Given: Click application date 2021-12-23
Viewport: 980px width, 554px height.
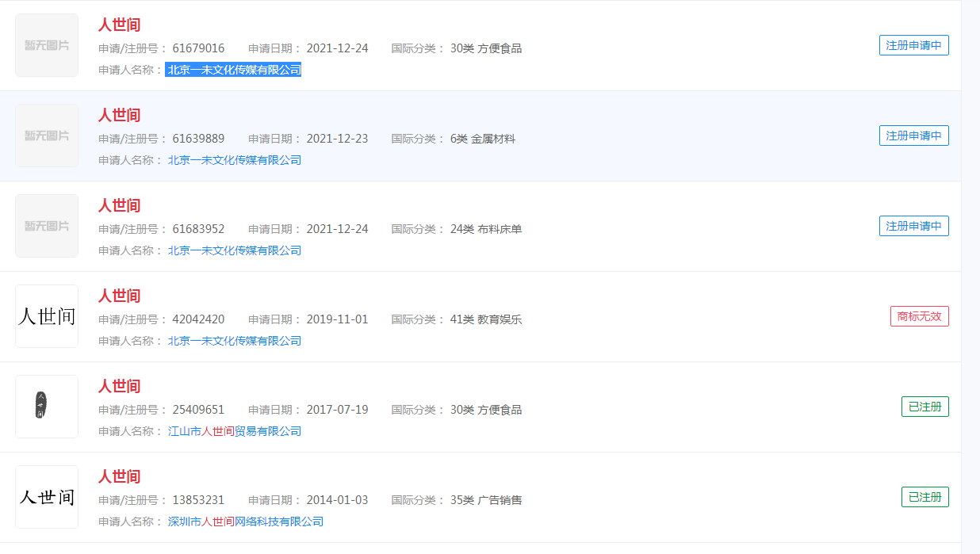Looking at the screenshot, I should point(338,139).
